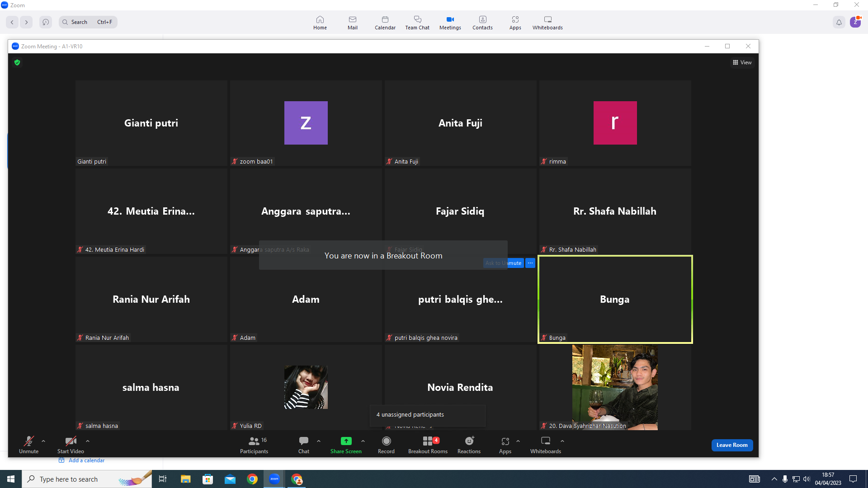Select Gianti putri's video tile
Viewport: 868px width, 488px height.
[x=151, y=123]
